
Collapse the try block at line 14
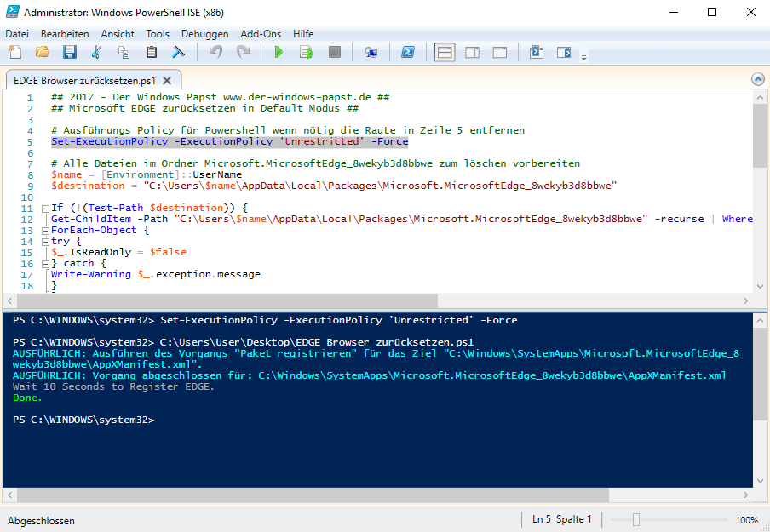44,241
